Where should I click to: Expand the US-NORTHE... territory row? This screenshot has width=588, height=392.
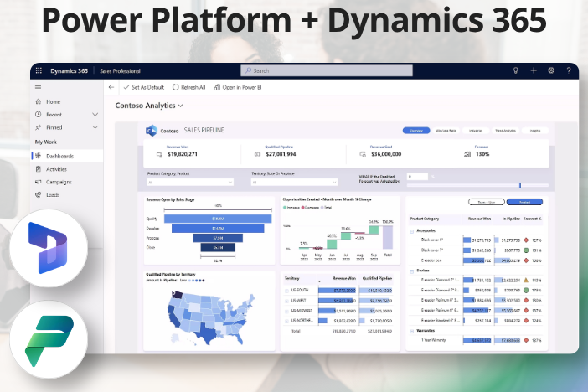point(286,321)
